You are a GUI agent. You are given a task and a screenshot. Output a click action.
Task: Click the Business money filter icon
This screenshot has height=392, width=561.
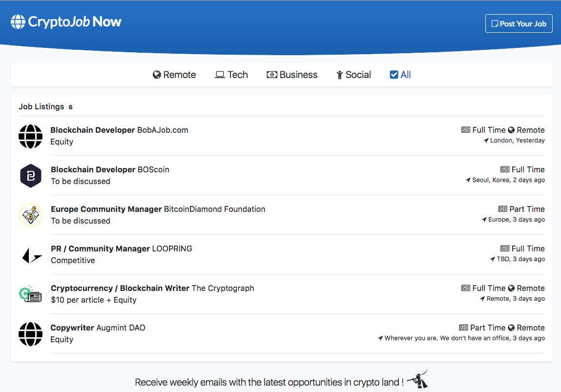click(x=272, y=75)
